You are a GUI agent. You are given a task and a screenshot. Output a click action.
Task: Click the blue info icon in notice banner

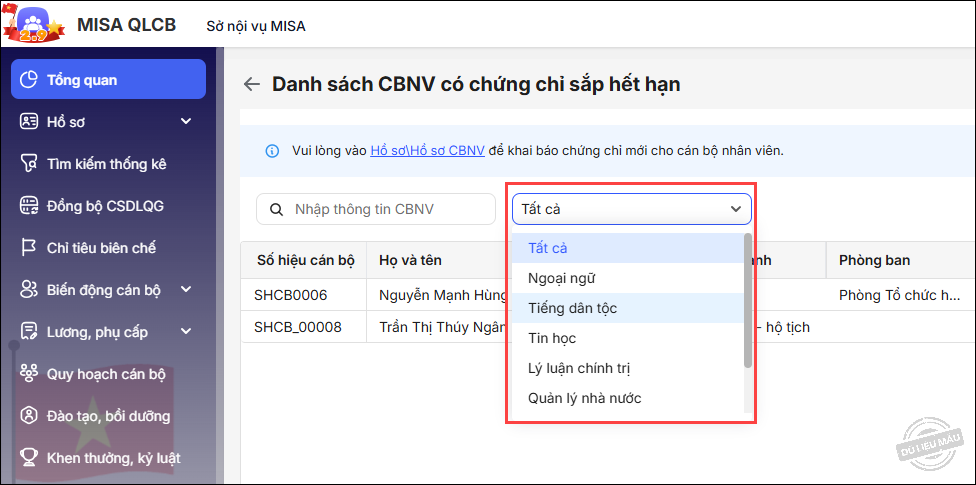(272, 151)
